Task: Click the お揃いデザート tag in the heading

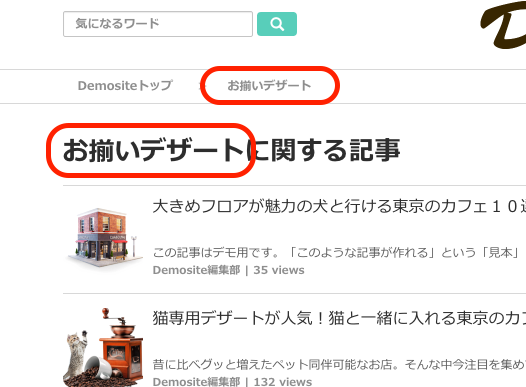Action: [153, 150]
